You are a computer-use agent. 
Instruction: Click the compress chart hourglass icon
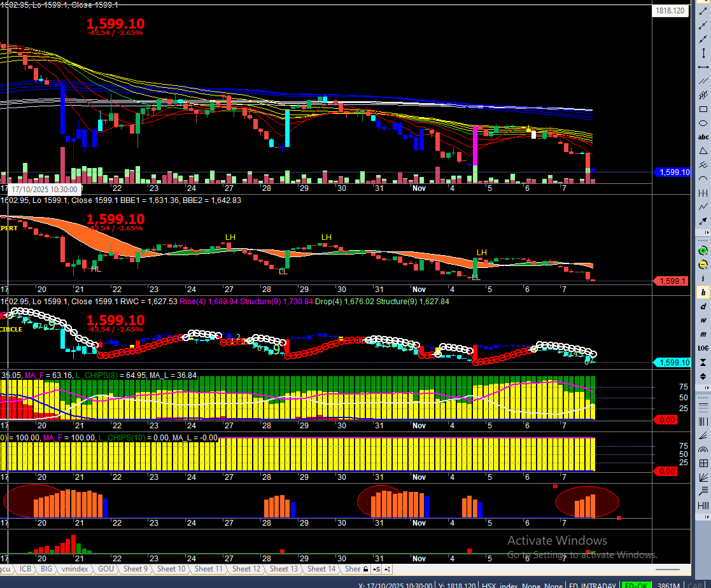[703, 362]
